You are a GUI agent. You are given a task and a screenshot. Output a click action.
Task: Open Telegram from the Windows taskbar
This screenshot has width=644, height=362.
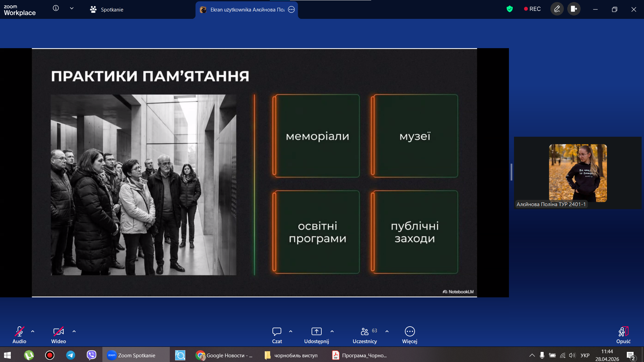pyautogui.click(x=70, y=355)
